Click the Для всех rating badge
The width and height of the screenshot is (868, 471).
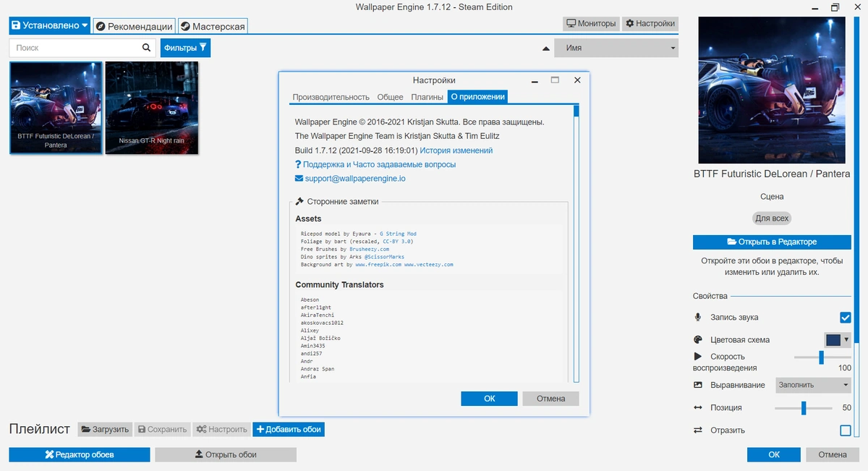point(772,218)
